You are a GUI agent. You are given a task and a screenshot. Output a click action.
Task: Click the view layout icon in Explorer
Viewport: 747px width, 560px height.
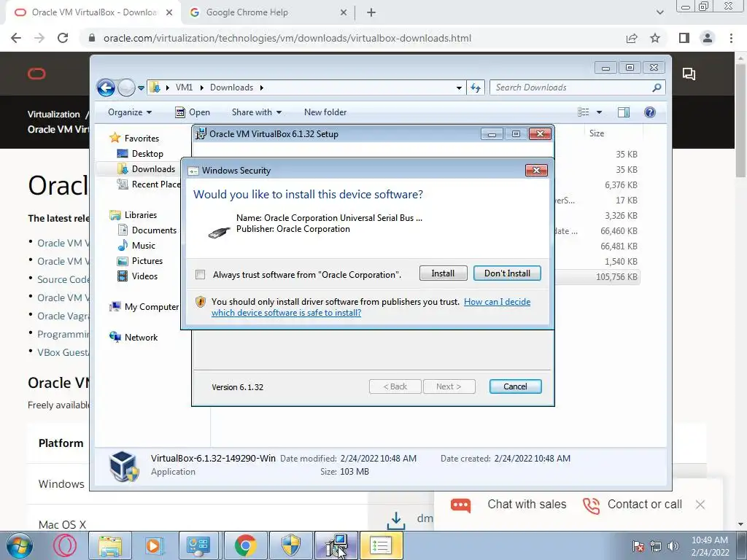(584, 112)
